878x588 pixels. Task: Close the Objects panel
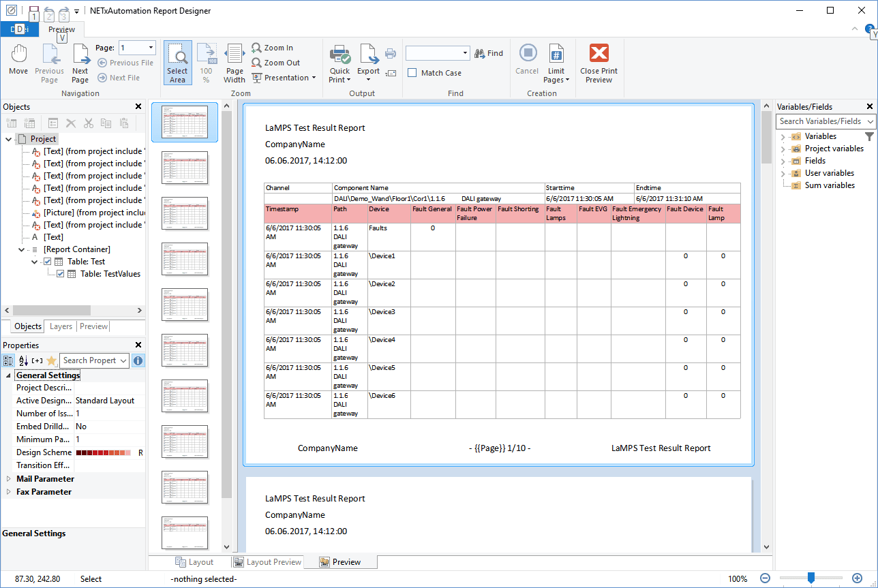tap(138, 107)
